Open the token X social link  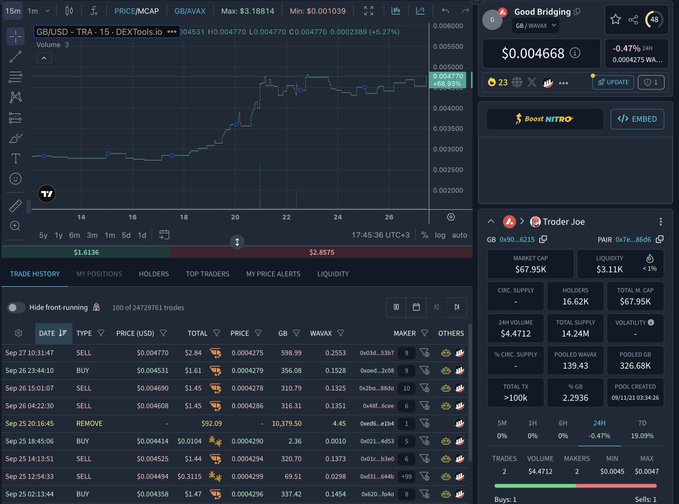(x=532, y=82)
